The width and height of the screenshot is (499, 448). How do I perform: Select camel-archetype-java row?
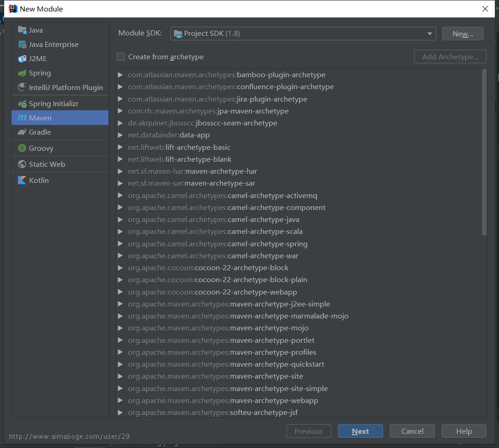point(298,219)
